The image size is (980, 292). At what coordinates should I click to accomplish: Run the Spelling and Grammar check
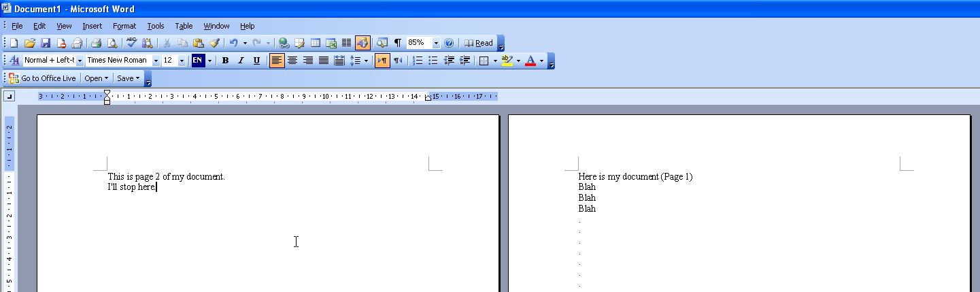click(x=131, y=43)
